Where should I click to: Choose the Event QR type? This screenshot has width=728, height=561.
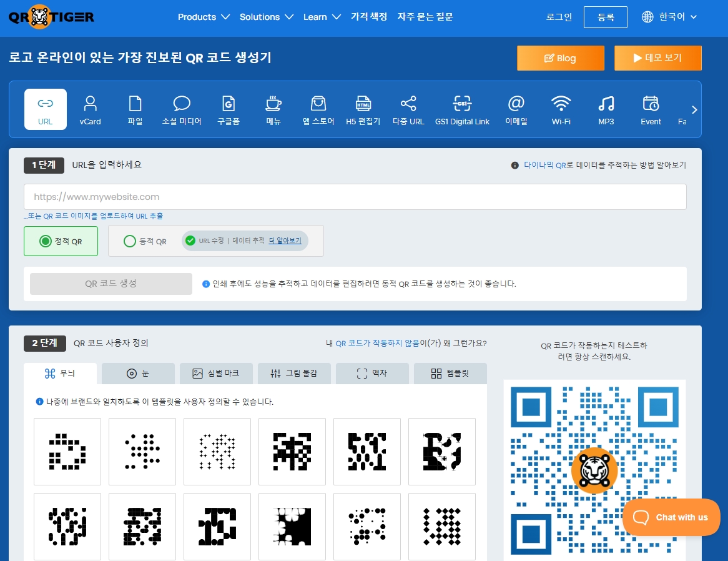651,109
